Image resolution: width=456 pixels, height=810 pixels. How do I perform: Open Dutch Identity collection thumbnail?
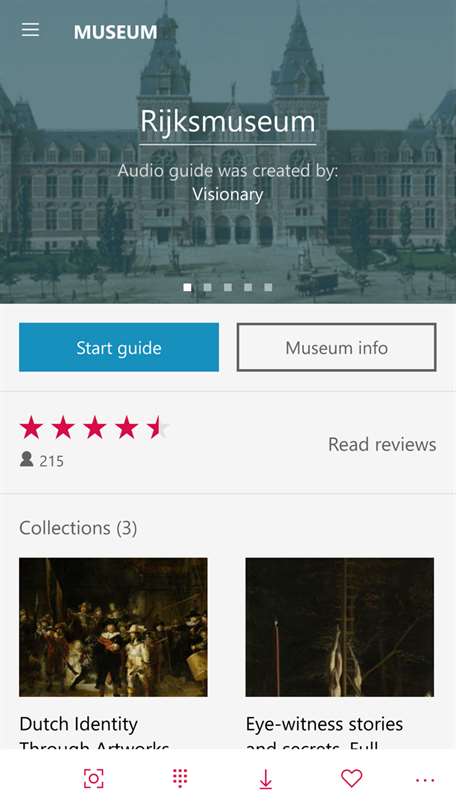113,627
